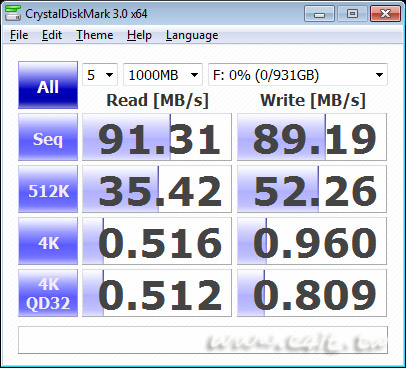Select the 4K QD32 write result 0.809

312,293
